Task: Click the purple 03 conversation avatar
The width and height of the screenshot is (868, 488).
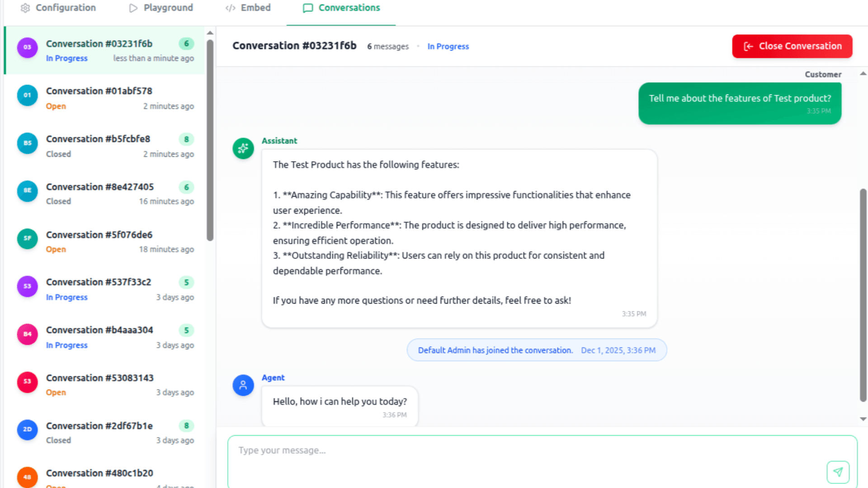Action: point(27,47)
